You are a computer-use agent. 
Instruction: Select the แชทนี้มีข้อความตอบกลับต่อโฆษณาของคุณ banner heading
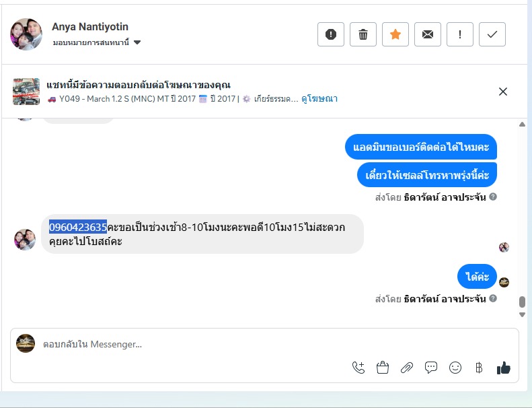(139, 85)
